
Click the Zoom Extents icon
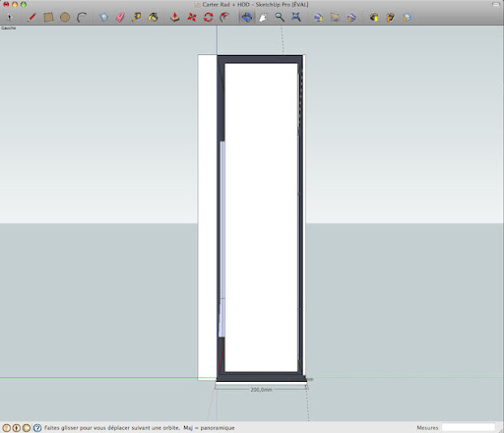[x=296, y=17]
